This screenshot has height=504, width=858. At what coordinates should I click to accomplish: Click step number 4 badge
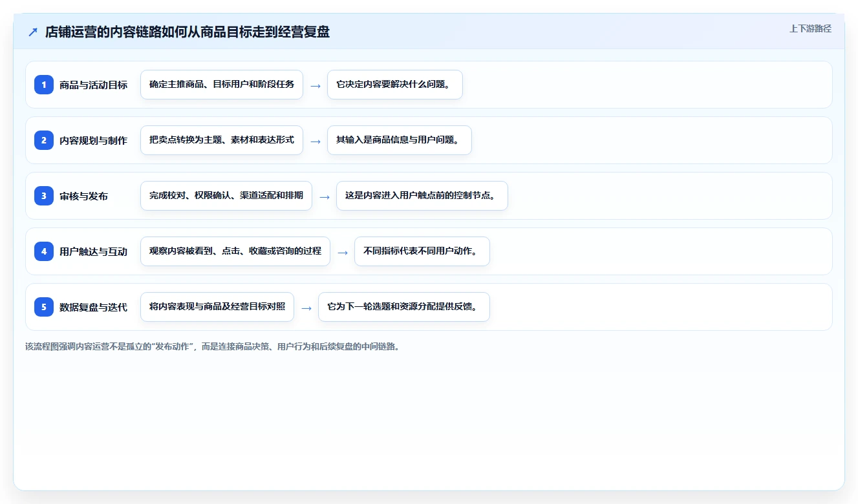44,251
